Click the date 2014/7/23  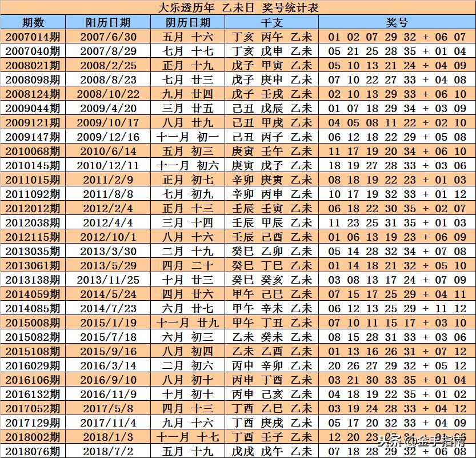point(108,308)
